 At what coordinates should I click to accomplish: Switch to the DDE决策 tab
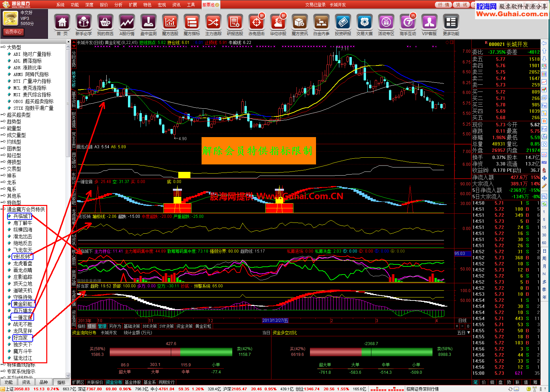[150, 326]
